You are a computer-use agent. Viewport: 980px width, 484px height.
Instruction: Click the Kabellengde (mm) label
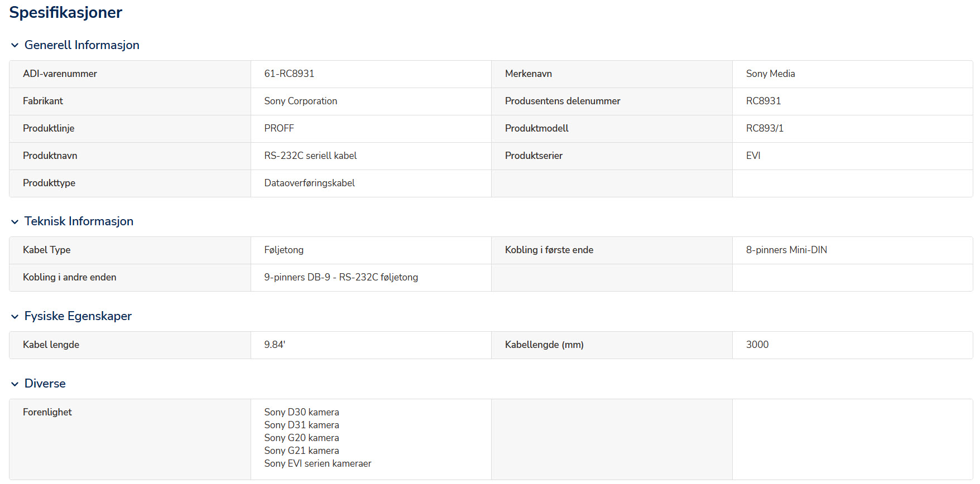(544, 345)
